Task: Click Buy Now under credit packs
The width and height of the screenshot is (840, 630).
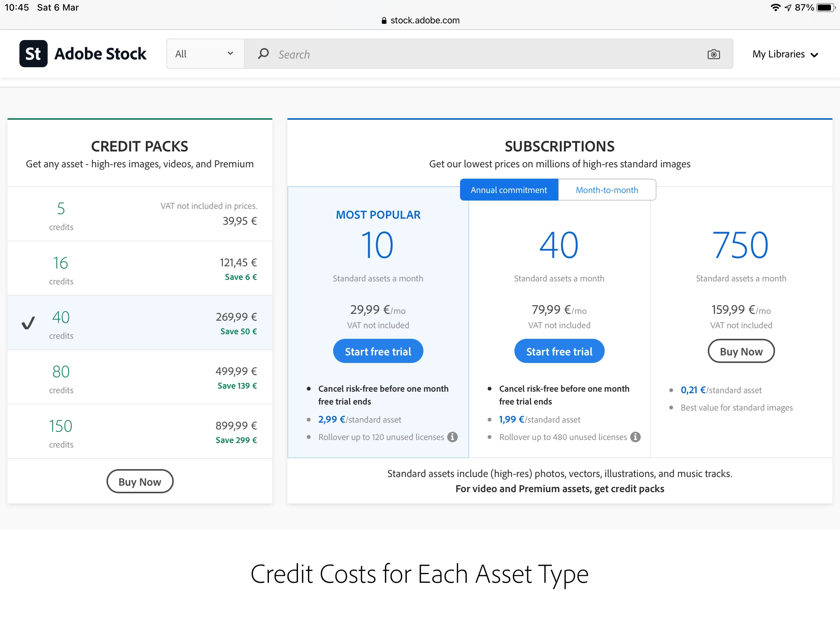Action: tap(140, 482)
